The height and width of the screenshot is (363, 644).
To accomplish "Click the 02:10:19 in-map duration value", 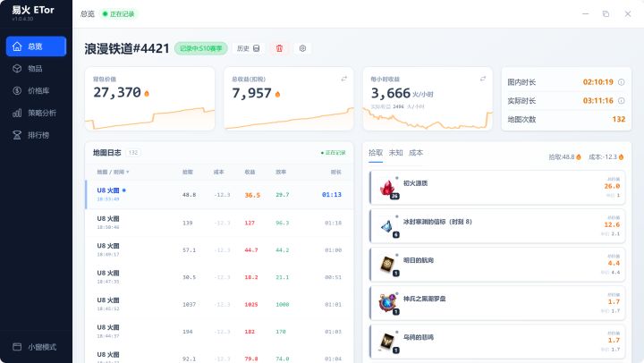I will click(598, 82).
